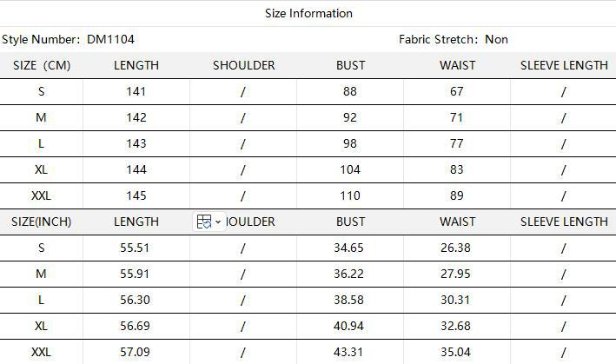616x364 pixels.
Task: Click the paste options icon
Action: point(204,222)
